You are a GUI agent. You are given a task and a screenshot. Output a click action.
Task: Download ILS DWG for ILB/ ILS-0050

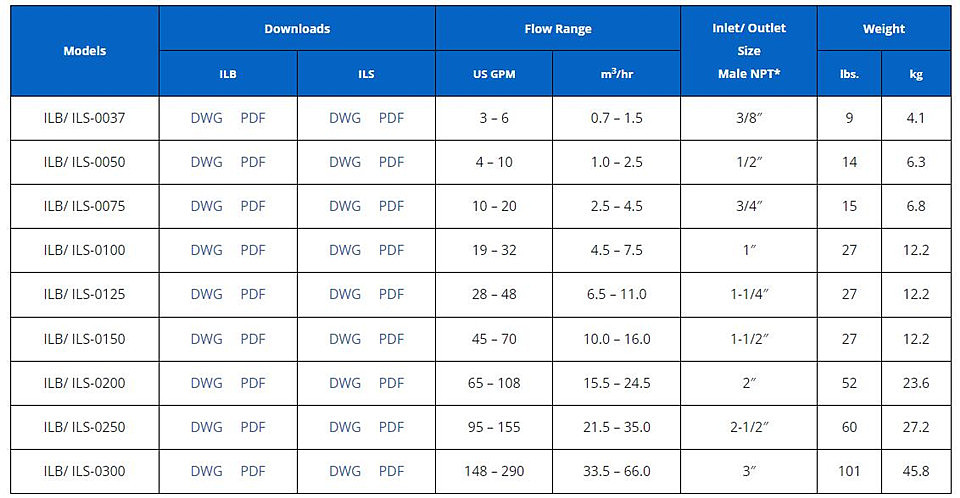pyautogui.click(x=345, y=162)
